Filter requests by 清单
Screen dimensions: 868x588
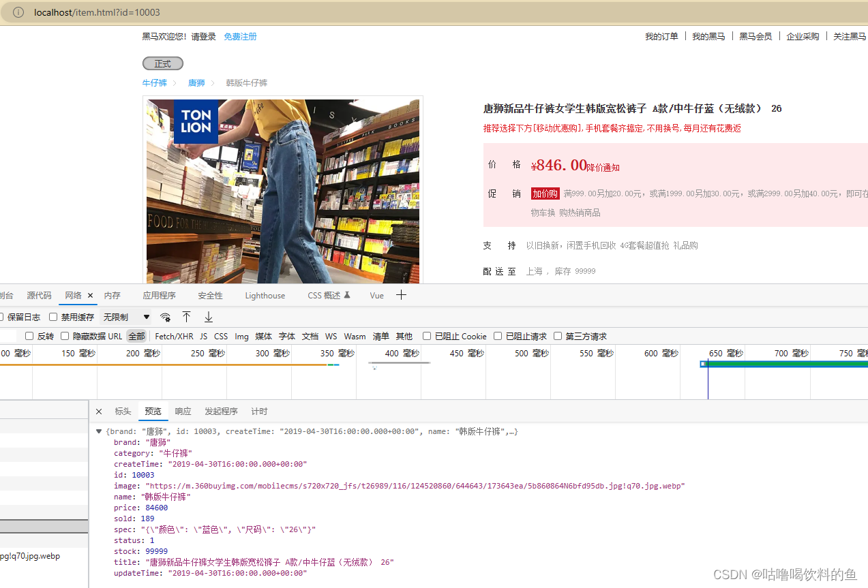click(x=381, y=336)
